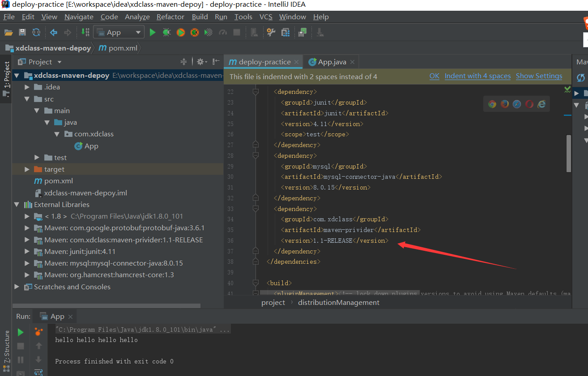Click Collapse All icon in Project panel
The image size is (588, 376).
click(183, 62)
